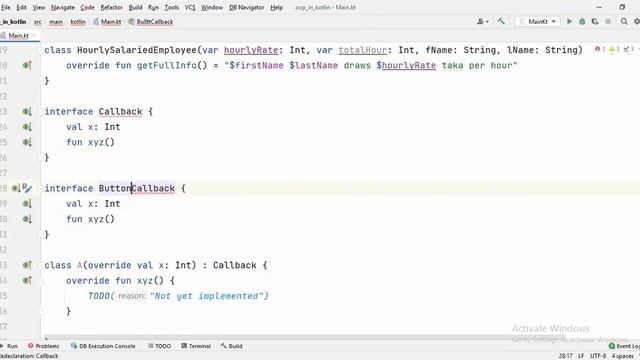The image size is (640, 360).
Task: Click gutter icon beside Callback's fun xyz line 25
Action: [x=27, y=142]
